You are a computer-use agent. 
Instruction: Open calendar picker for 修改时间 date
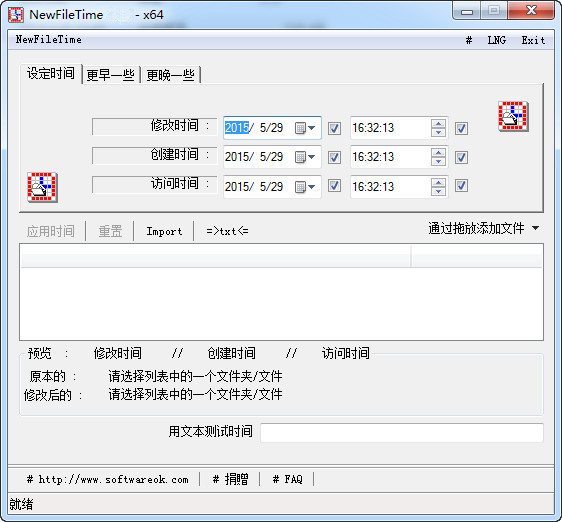pyautogui.click(x=305, y=128)
